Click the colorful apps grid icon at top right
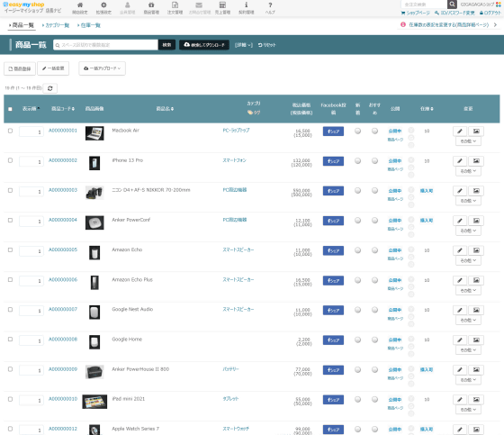 499,5
